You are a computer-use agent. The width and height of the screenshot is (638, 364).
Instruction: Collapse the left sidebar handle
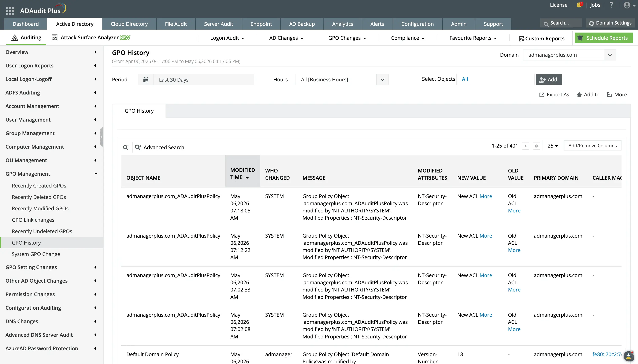(101, 137)
